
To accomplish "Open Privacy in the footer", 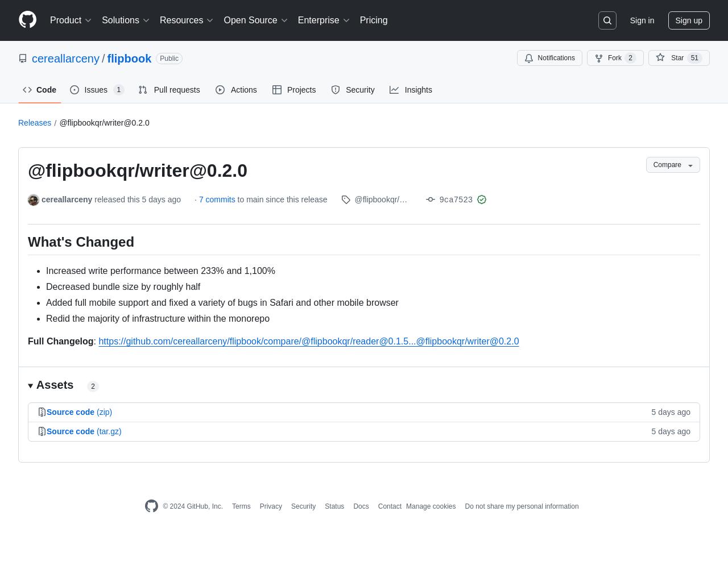I will click(x=271, y=506).
